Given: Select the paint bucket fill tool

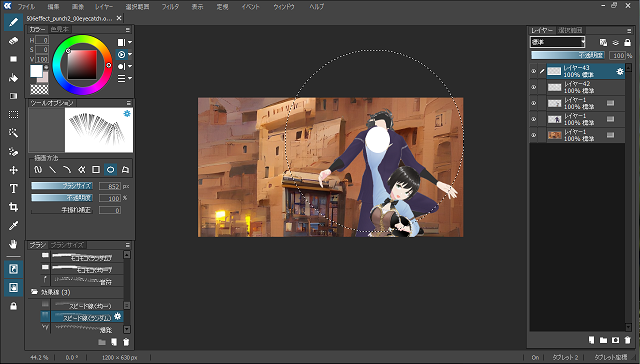Looking at the screenshot, I should (13, 78).
